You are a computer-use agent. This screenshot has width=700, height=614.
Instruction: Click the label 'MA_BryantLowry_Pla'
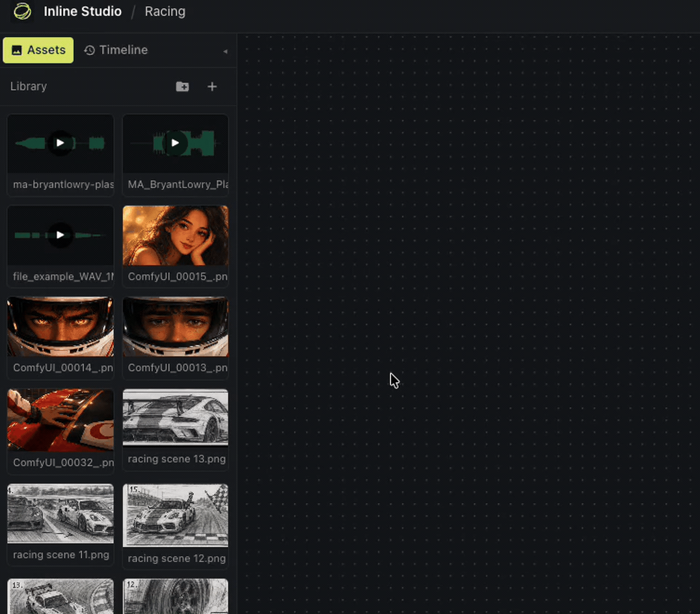[178, 185]
